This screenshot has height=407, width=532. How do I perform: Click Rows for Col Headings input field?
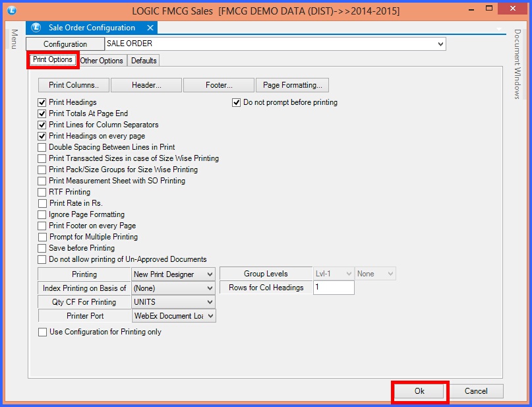[x=334, y=288]
